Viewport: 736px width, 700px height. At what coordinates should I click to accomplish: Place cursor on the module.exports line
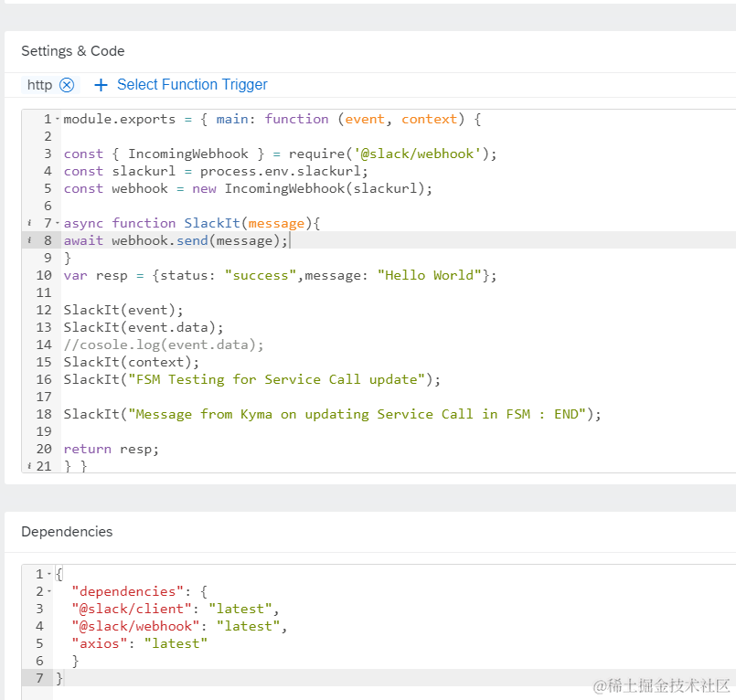(272, 119)
